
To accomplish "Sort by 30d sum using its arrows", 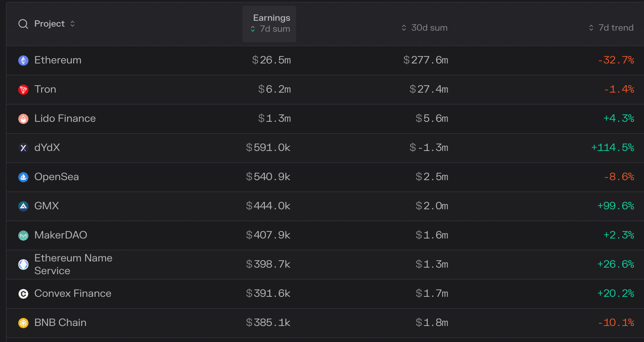I will 404,28.
